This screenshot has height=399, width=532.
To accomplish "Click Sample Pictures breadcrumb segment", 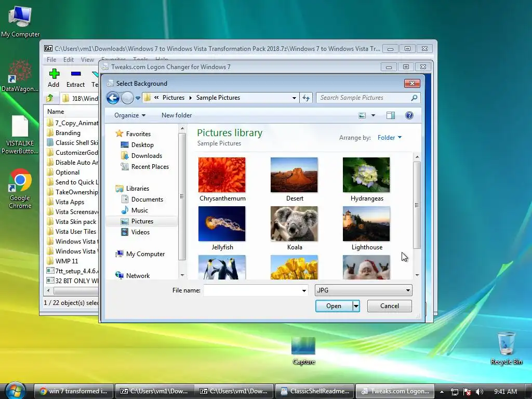I will pyautogui.click(x=218, y=98).
